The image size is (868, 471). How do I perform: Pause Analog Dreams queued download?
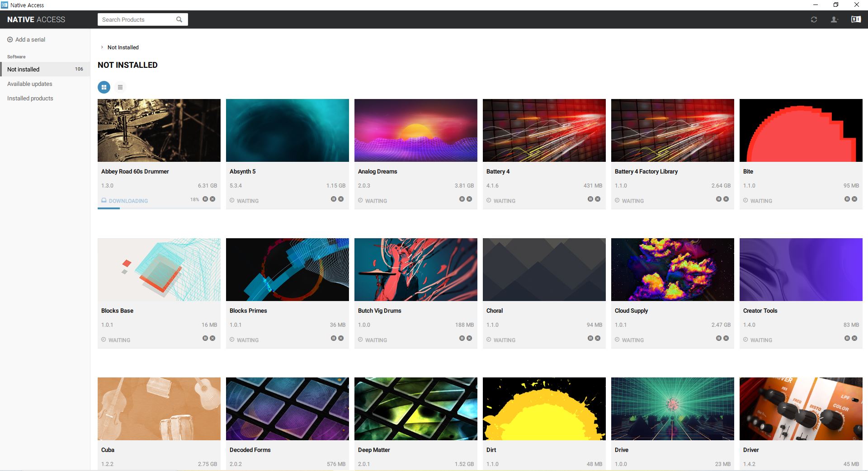[x=462, y=199]
